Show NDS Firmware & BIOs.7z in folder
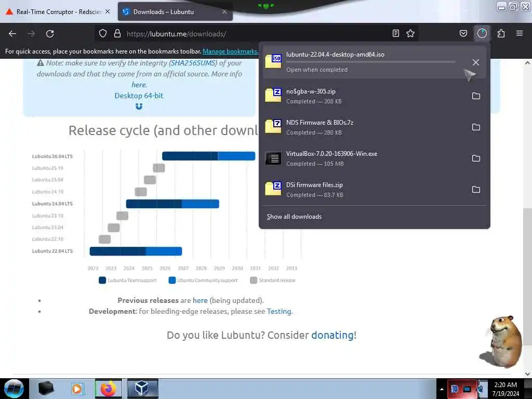Viewport: 532px width, 399px height. [476, 127]
